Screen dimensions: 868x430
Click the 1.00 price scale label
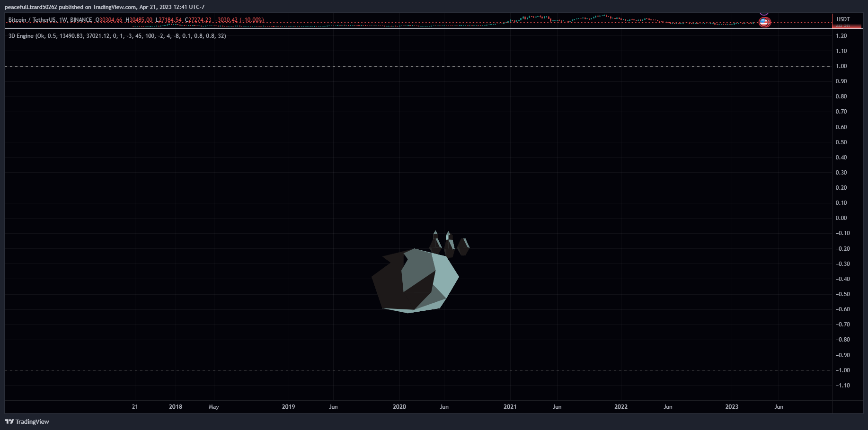coord(841,66)
